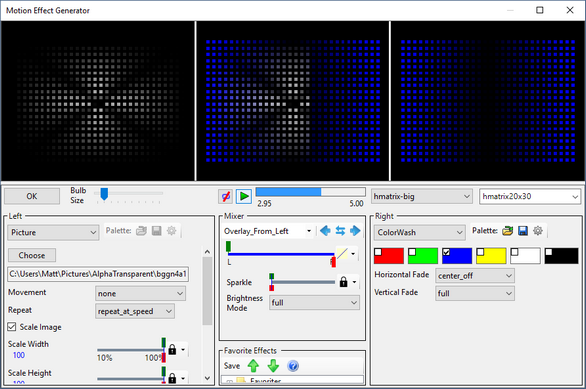Click the Choose picture button
The width and height of the screenshot is (586, 389).
(x=32, y=256)
